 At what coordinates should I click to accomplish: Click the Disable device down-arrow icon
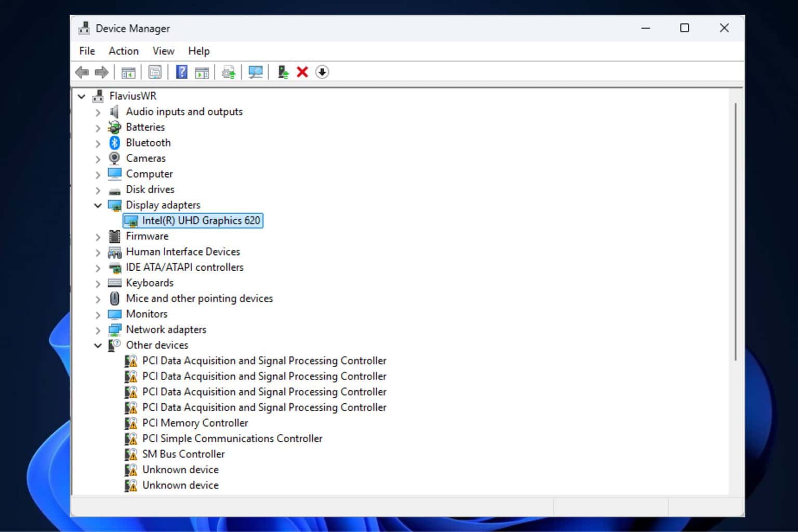pos(322,72)
